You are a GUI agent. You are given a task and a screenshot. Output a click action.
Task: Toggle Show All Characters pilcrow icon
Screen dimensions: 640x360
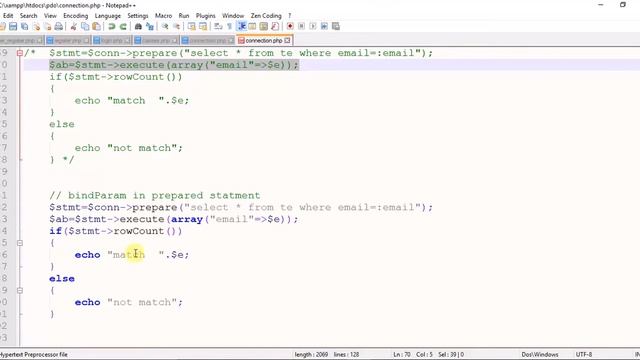pos(229,27)
